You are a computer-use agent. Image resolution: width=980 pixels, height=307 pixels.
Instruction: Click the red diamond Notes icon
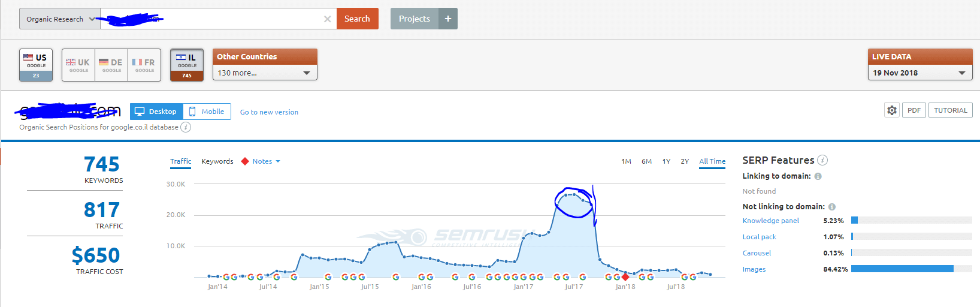[245, 161]
